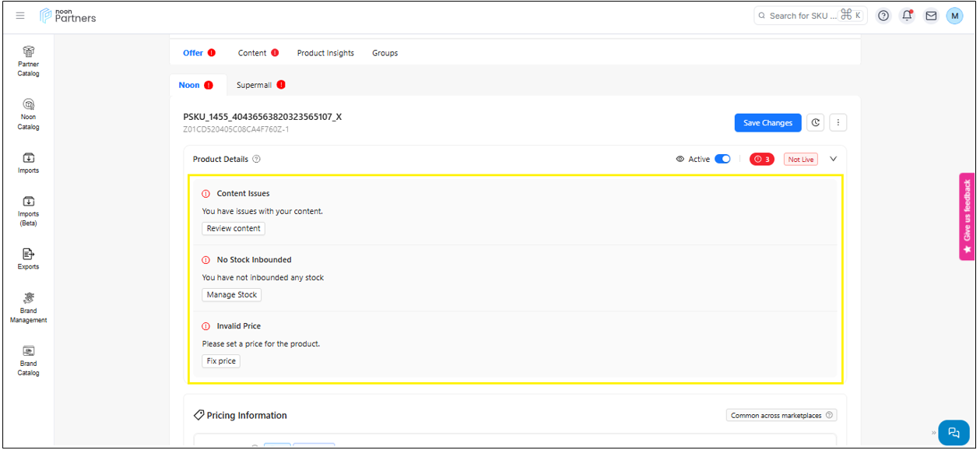Focus the Search for SKU field
980x450 pixels.
803,16
